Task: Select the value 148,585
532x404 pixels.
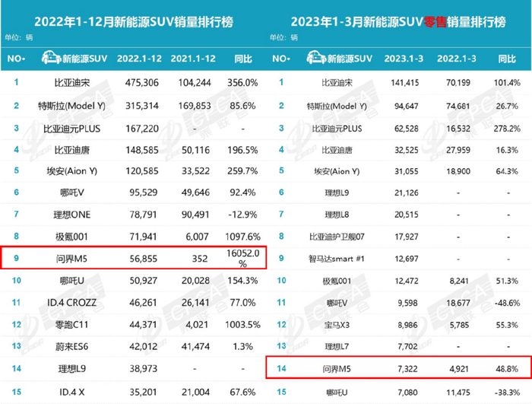Action: 142,150
